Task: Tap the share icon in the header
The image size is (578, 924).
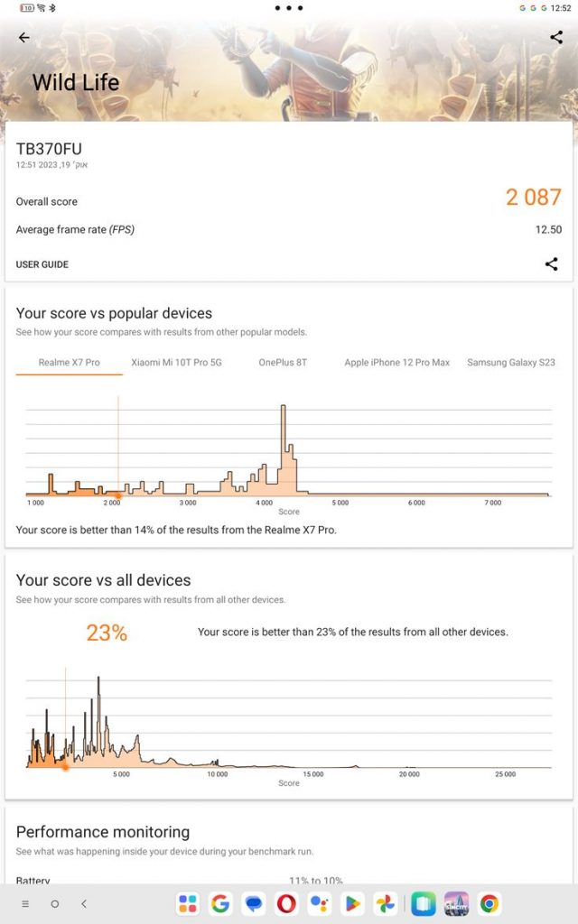Action: pyautogui.click(x=555, y=37)
